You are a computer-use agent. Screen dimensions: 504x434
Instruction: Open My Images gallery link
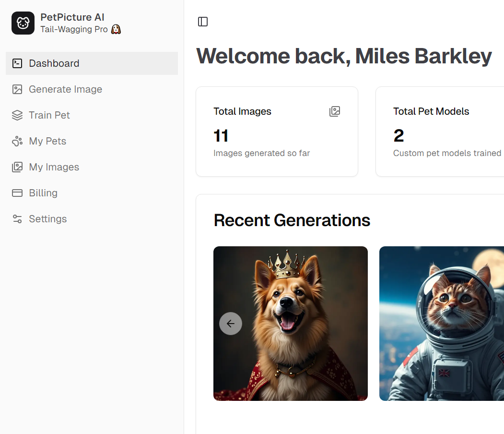(x=92, y=167)
